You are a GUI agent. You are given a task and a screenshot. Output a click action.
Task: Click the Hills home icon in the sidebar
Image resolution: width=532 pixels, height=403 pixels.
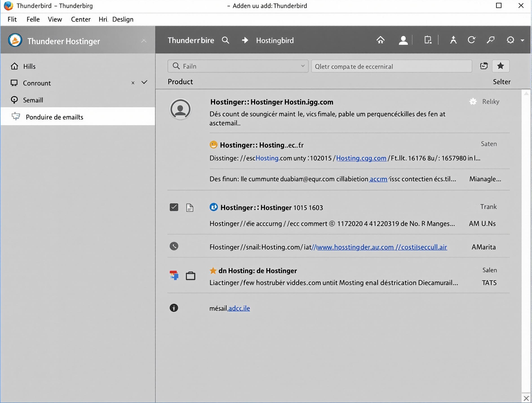click(x=14, y=66)
